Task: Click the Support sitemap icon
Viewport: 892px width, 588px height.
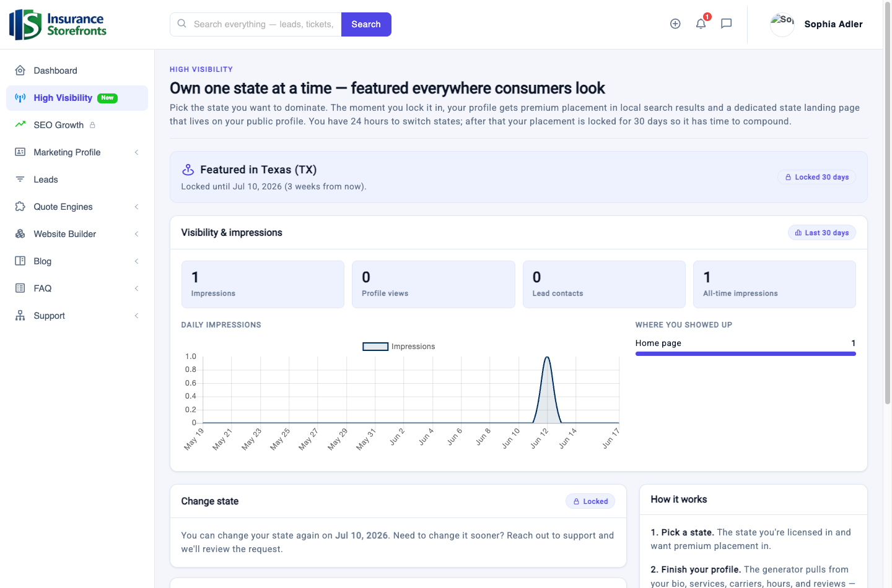Action: [20, 316]
